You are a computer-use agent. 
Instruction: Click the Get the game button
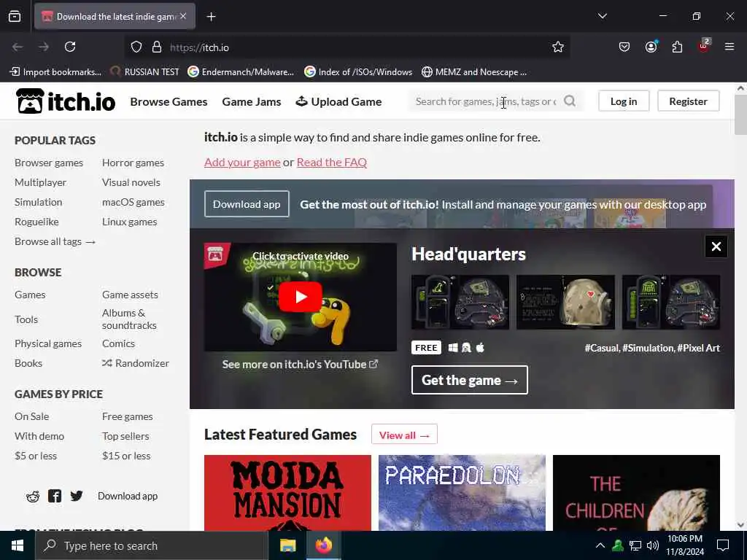[469, 380]
